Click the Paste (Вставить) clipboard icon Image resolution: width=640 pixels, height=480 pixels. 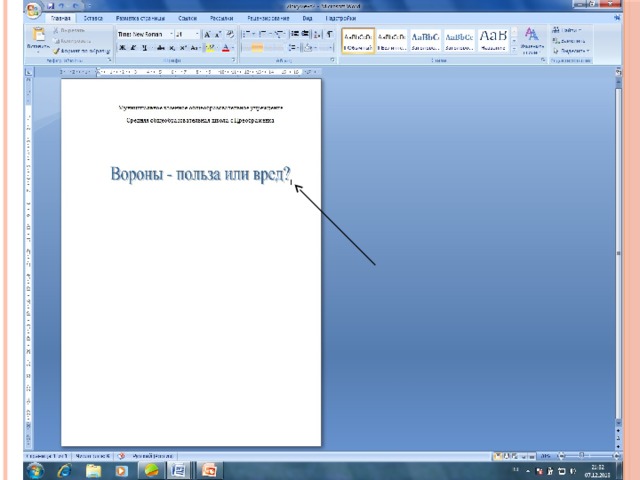tap(38, 35)
